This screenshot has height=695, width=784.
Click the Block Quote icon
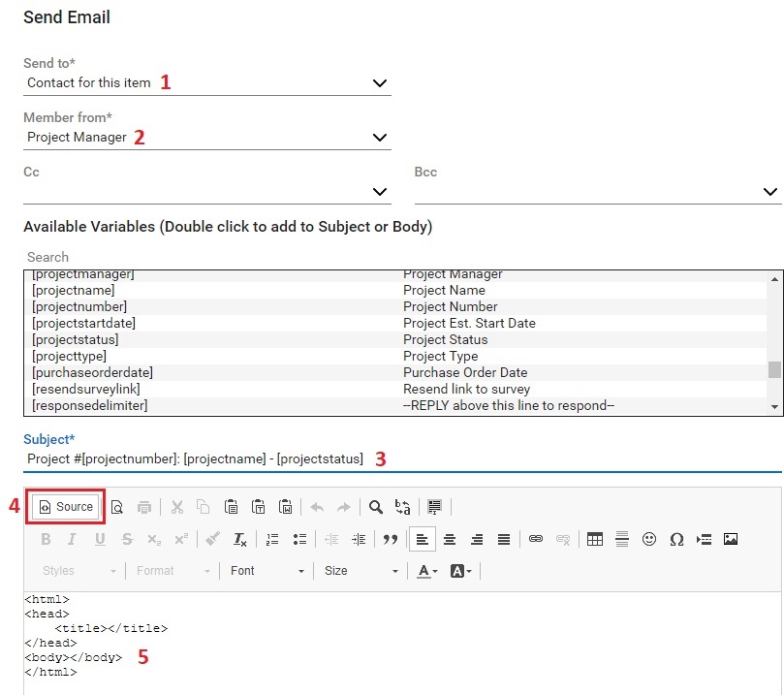click(390, 539)
